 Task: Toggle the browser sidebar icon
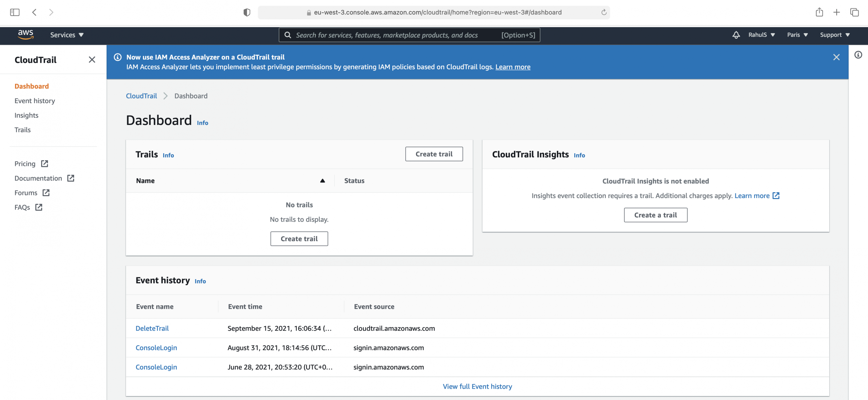point(14,12)
